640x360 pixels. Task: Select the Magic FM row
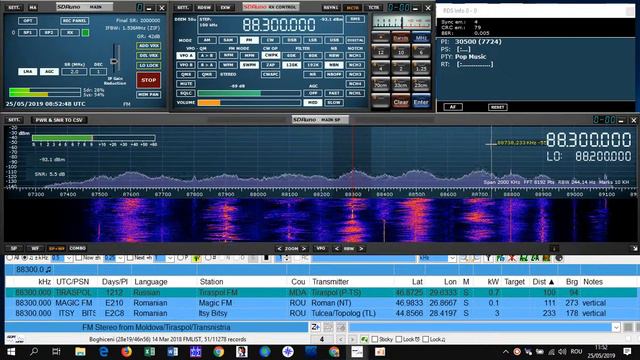tap(321, 303)
